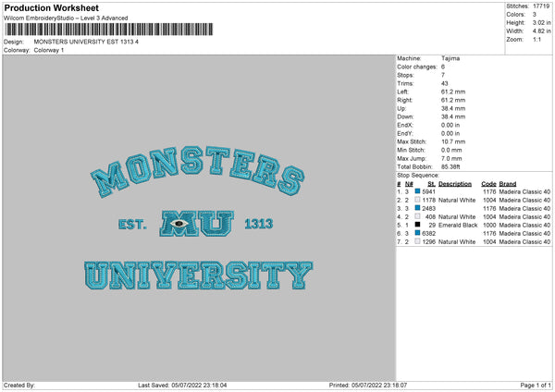Click the Machine value Tajima
Viewport: 555px width, 392px height.
[x=450, y=58]
